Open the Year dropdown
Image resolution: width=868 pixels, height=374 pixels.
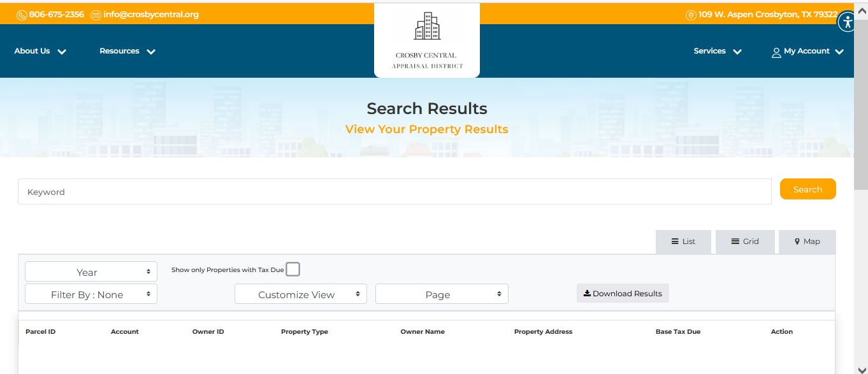click(x=91, y=272)
